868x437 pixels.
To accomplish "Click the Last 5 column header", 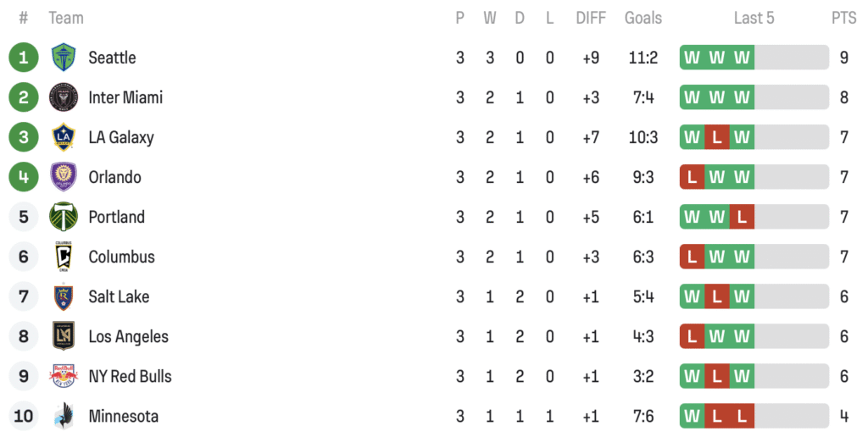I will (754, 18).
